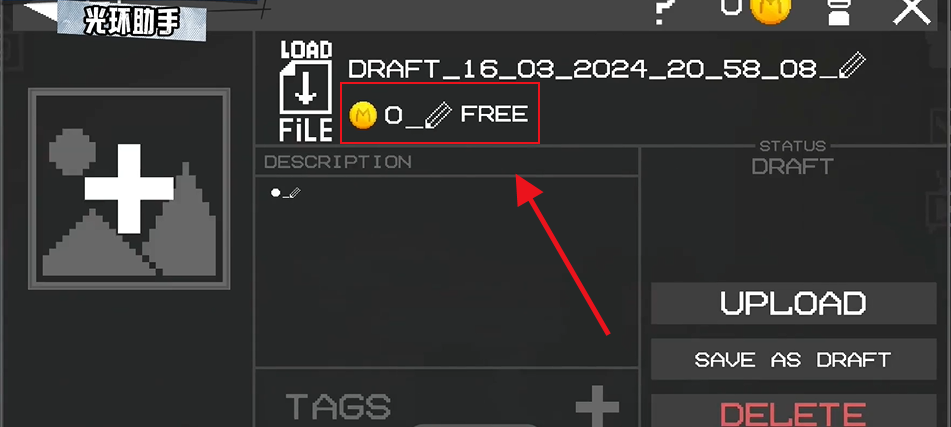Click the price value 0 field
This screenshot has width=951, height=427.
click(x=394, y=115)
